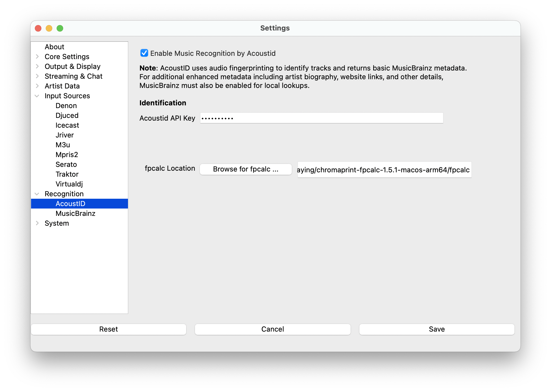Image resolution: width=551 pixels, height=392 pixels.
Task: Select the Icecast input source
Action: pos(67,125)
